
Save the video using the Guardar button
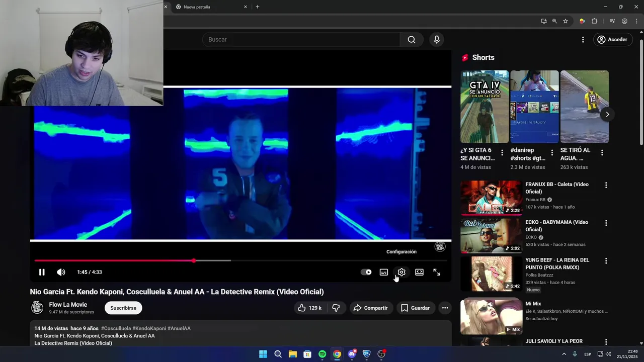click(x=416, y=308)
